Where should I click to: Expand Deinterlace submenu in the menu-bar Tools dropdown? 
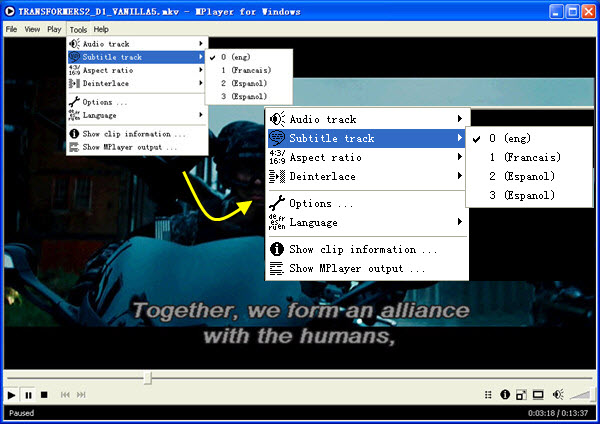[137, 83]
